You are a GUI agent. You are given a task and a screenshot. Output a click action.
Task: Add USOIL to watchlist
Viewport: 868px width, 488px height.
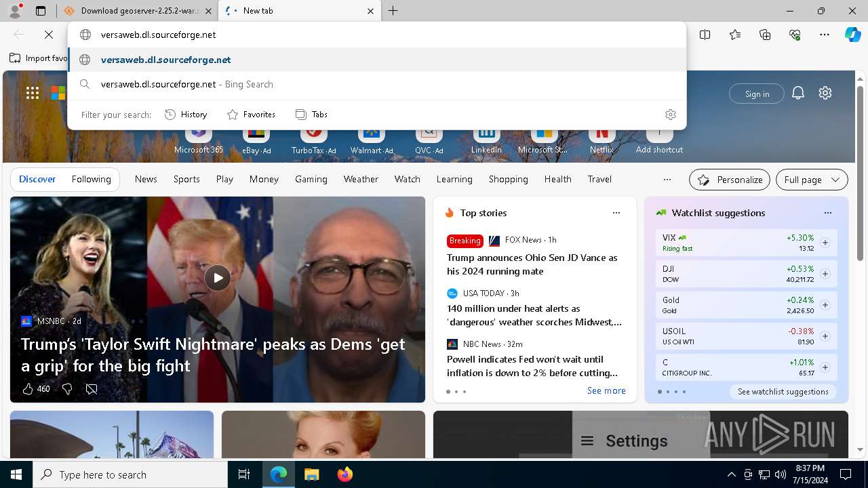click(x=825, y=336)
